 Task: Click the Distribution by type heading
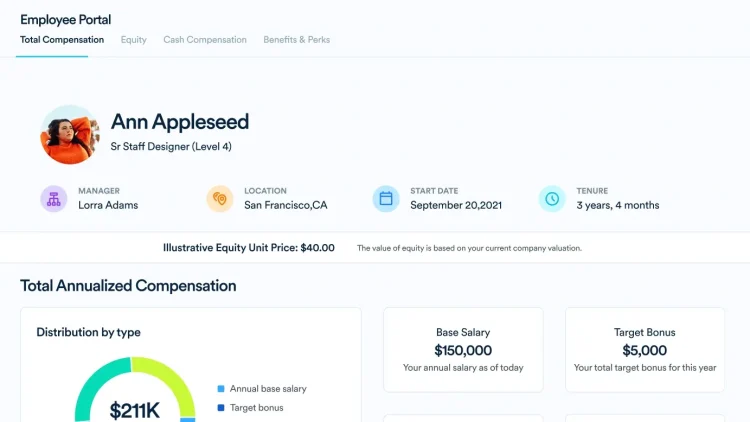pyautogui.click(x=88, y=332)
